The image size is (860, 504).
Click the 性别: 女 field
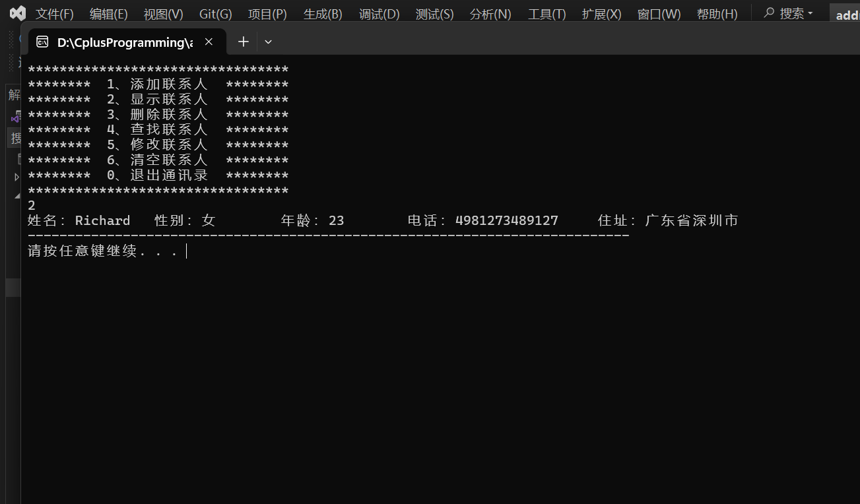pyautogui.click(x=185, y=220)
